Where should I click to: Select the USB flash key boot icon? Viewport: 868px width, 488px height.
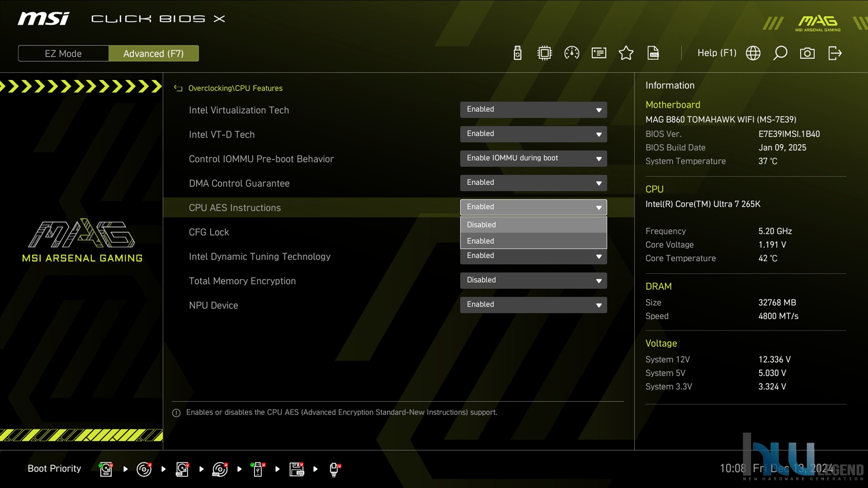pos(258,468)
